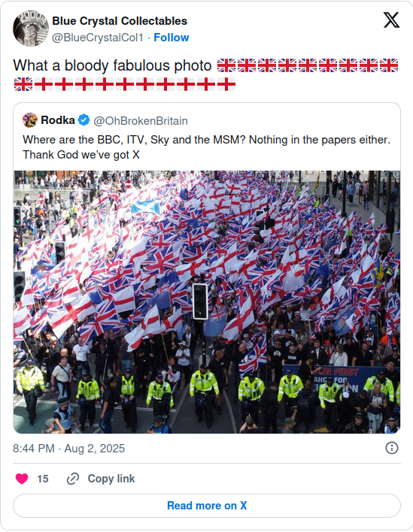This screenshot has width=413, height=532.
Task: Click the Rodka display name
Action: tap(58, 120)
